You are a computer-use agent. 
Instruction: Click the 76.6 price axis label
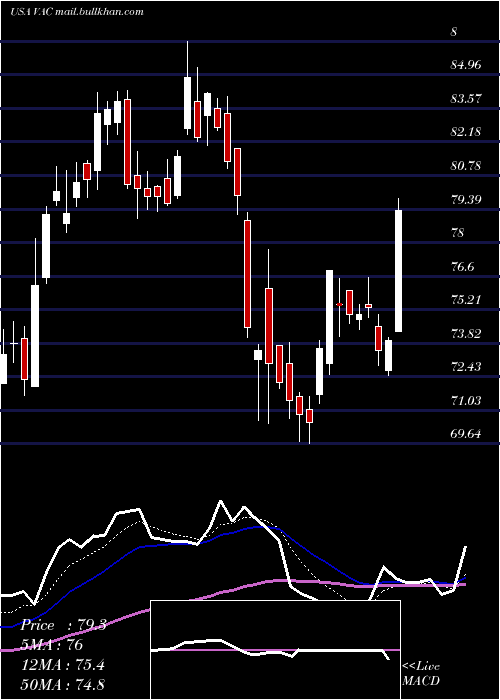pyautogui.click(x=462, y=267)
